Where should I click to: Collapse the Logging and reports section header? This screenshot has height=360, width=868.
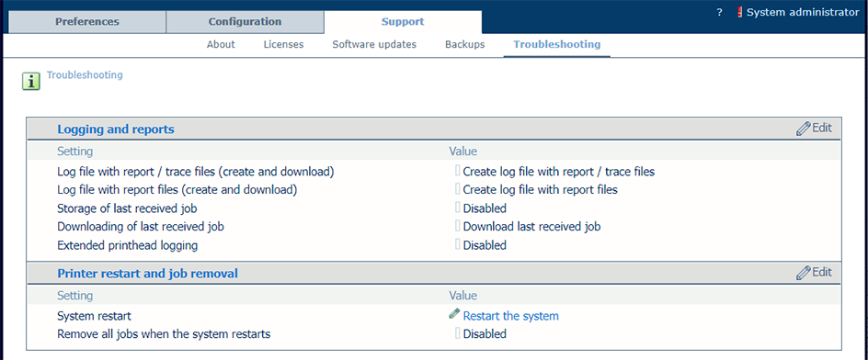pyautogui.click(x=116, y=129)
